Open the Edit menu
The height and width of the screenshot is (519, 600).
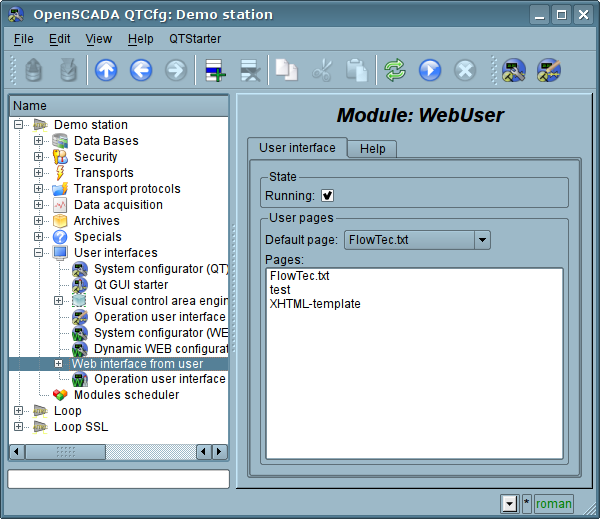click(59, 38)
